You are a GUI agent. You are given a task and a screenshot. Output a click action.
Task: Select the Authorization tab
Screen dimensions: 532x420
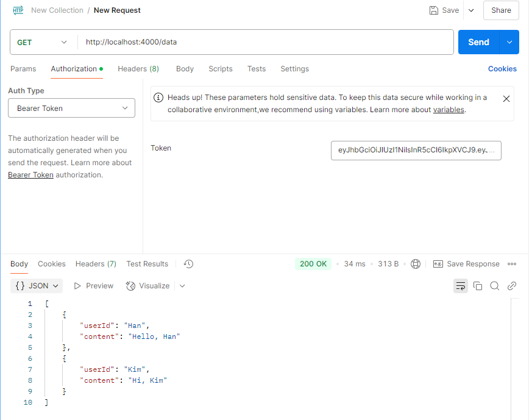77,69
